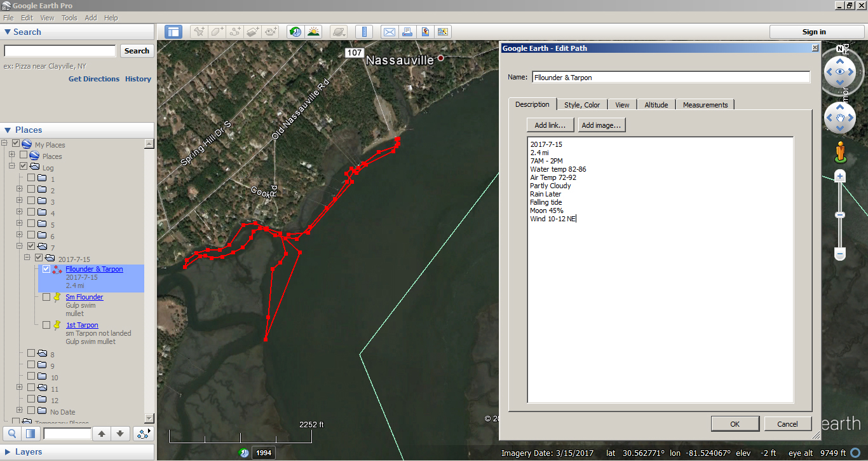Open the Add menu
This screenshot has height=461, width=868.
[x=91, y=18]
